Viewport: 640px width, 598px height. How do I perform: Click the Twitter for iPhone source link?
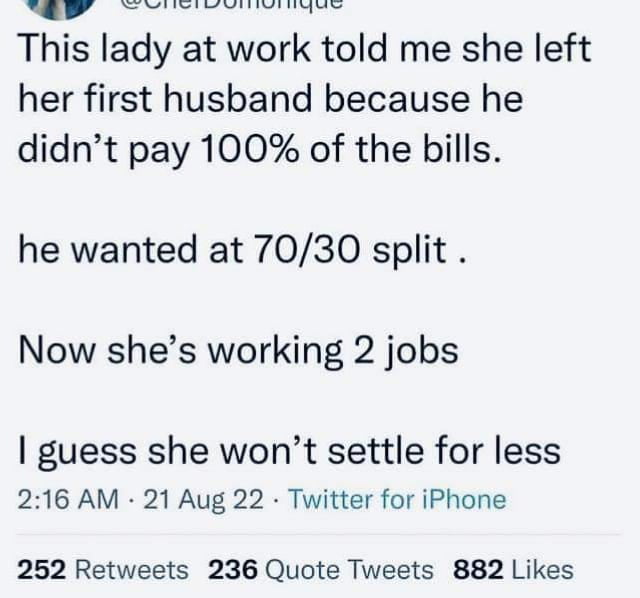pos(398,499)
